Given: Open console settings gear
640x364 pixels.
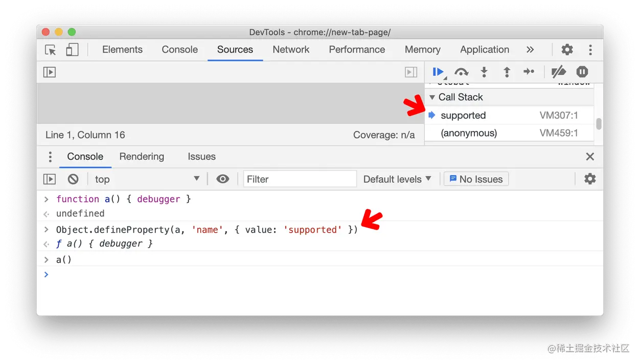Looking at the screenshot, I should tap(590, 179).
